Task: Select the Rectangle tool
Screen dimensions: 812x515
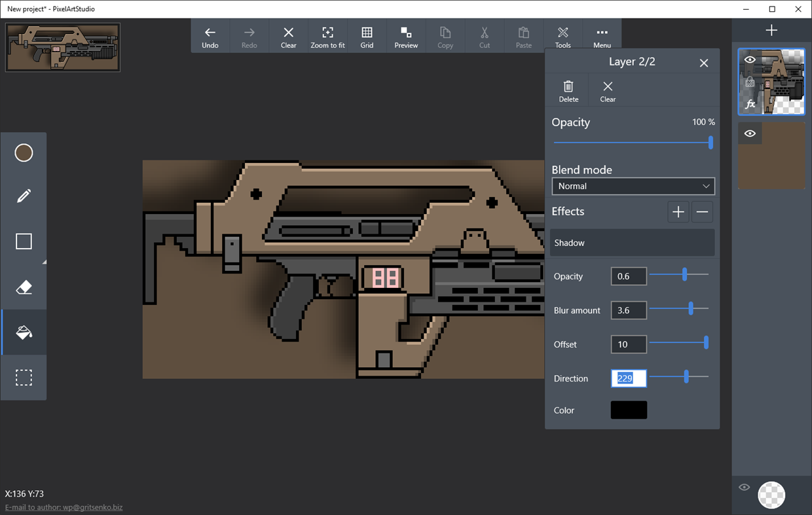Action: tap(24, 241)
